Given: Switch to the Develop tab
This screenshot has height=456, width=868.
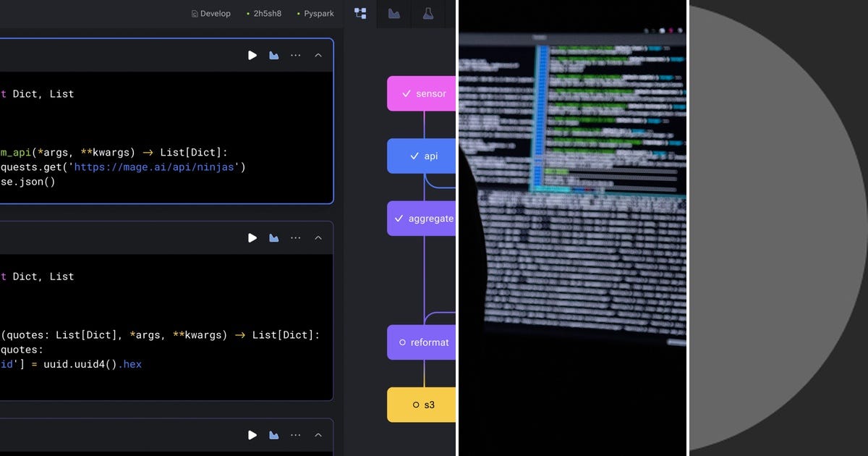Looking at the screenshot, I should (210, 13).
